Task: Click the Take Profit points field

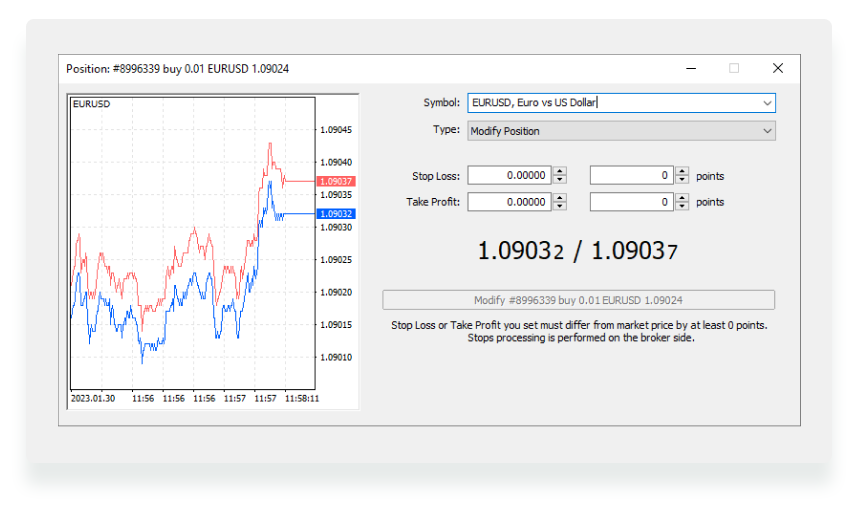Action: (632, 202)
